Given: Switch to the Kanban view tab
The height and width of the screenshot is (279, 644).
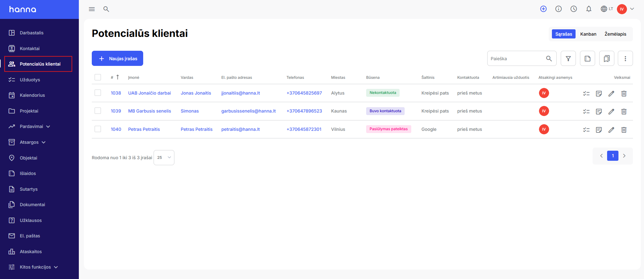Looking at the screenshot, I should point(588,34).
